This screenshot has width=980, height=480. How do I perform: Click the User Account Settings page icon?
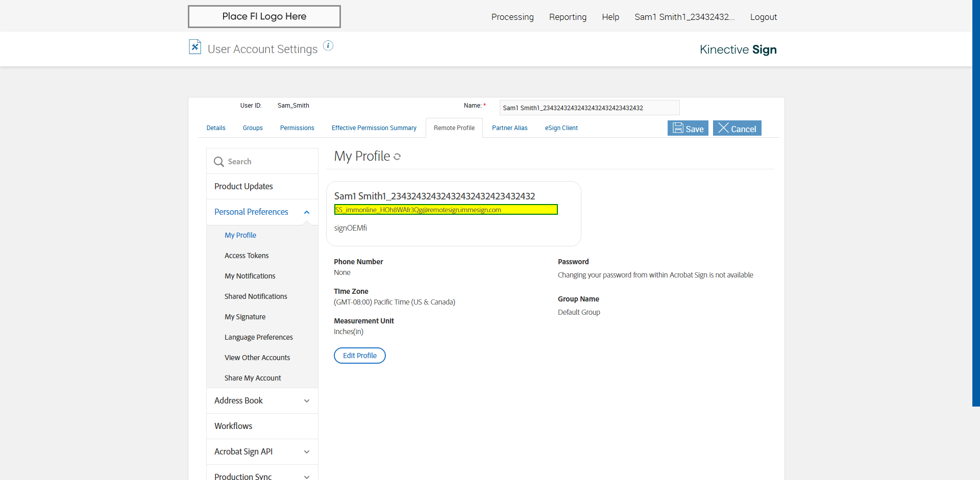click(x=194, y=47)
